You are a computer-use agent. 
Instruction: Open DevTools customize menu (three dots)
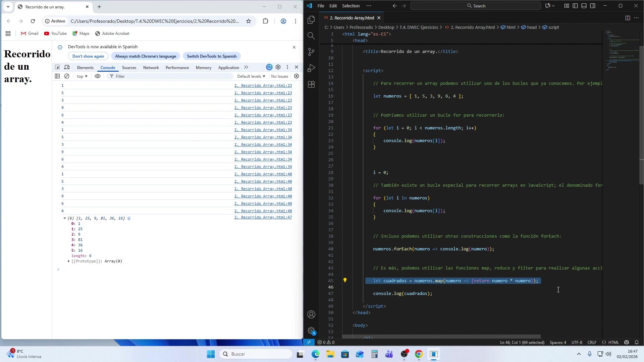point(287,67)
